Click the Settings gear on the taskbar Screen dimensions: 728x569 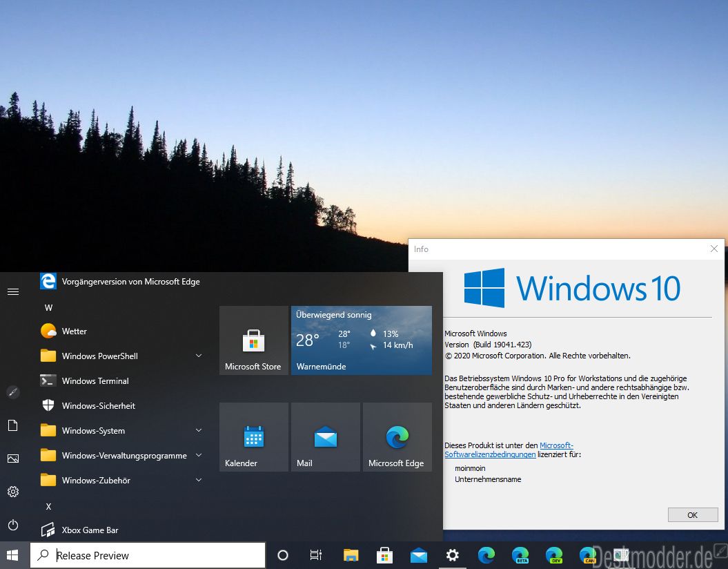[452, 555]
